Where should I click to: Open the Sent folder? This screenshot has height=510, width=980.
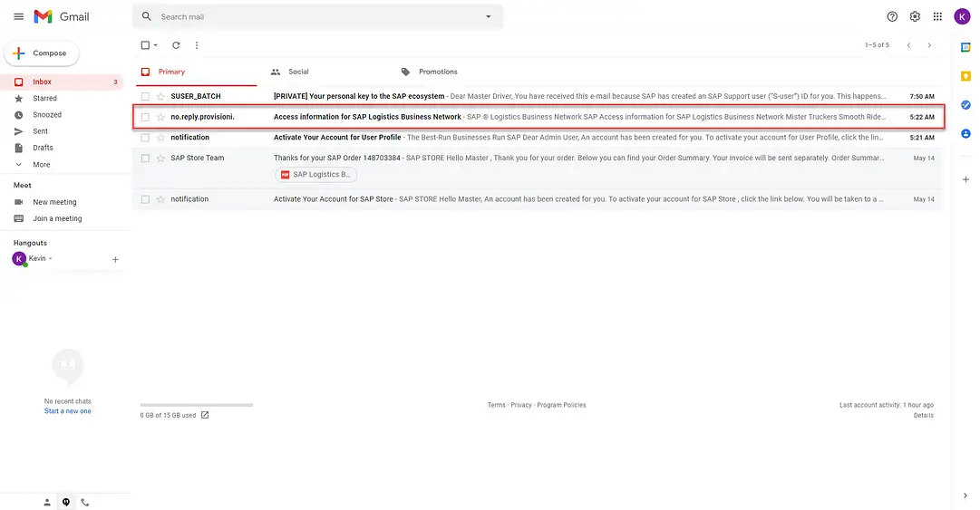40,131
